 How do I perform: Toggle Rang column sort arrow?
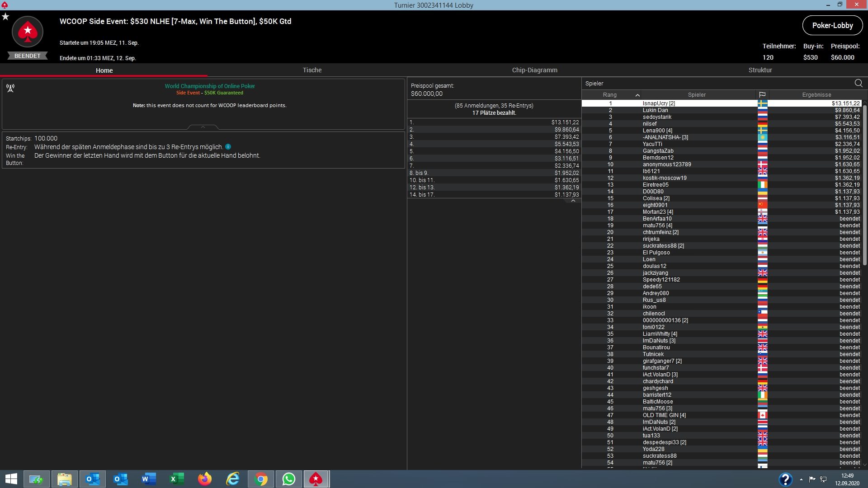637,95
